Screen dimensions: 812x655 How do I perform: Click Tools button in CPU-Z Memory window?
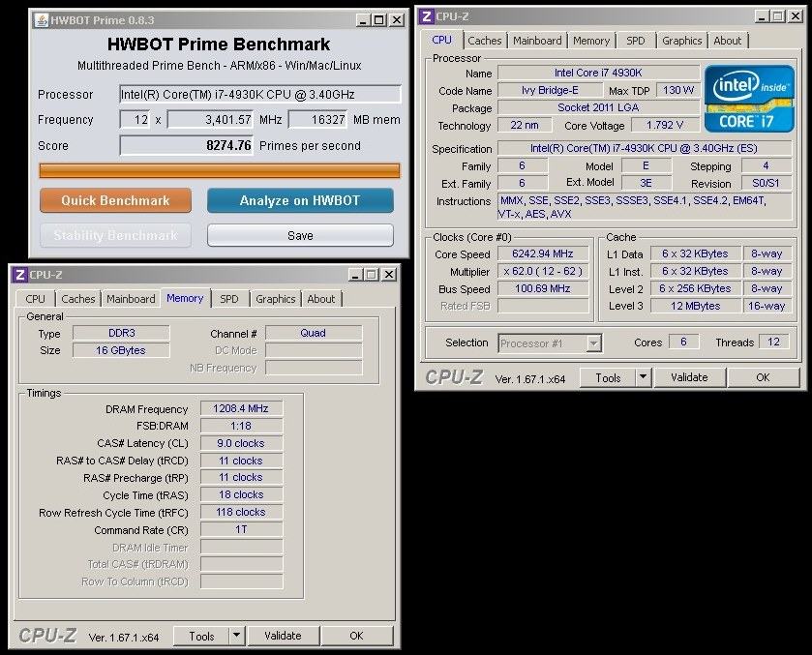(x=201, y=636)
